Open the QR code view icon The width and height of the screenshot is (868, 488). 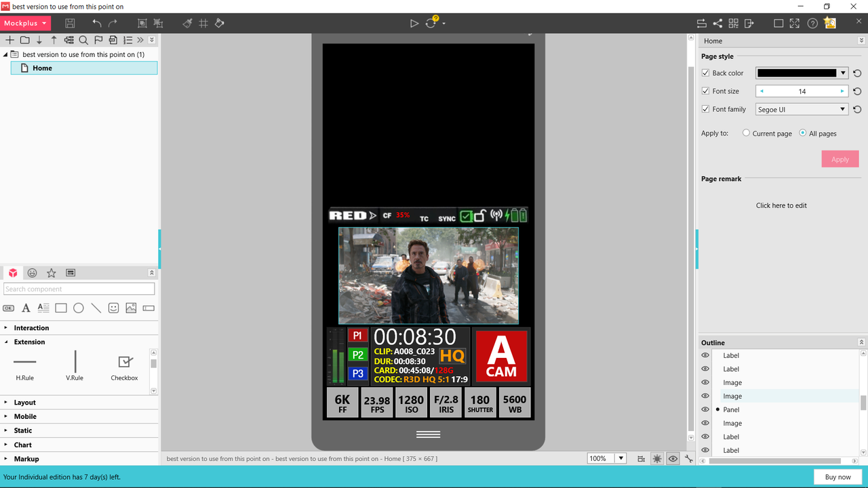pos(733,23)
